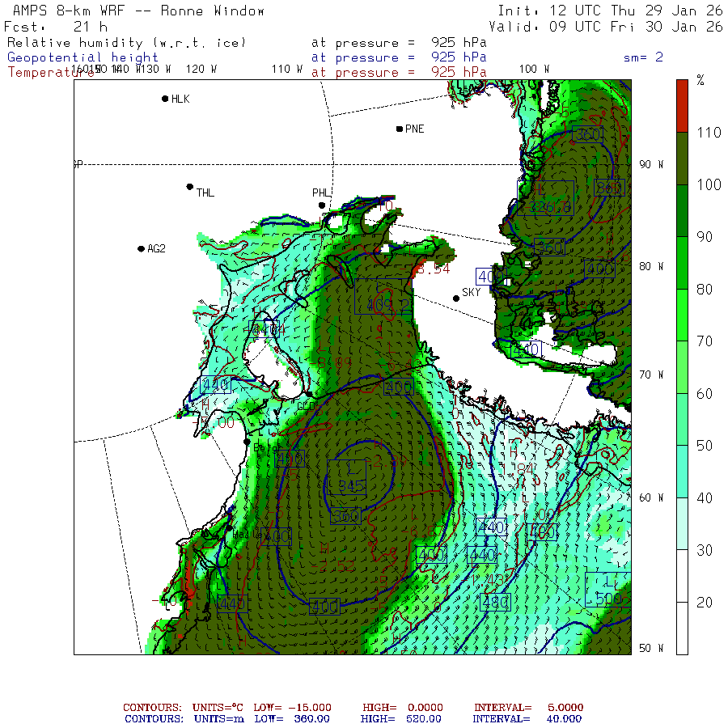728x728 pixels.
Task: Click the red 'HIGH= 0.0000' legend text
Action: (403, 708)
